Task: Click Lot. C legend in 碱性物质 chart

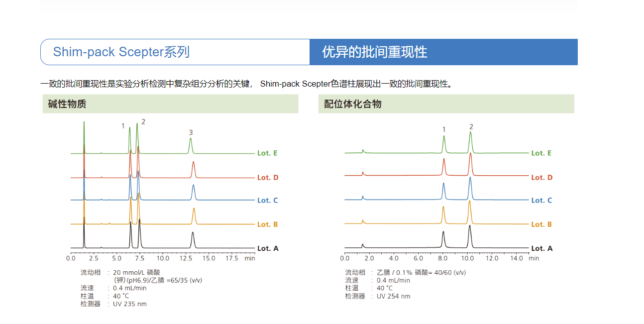Action: (x=267, y=201)
